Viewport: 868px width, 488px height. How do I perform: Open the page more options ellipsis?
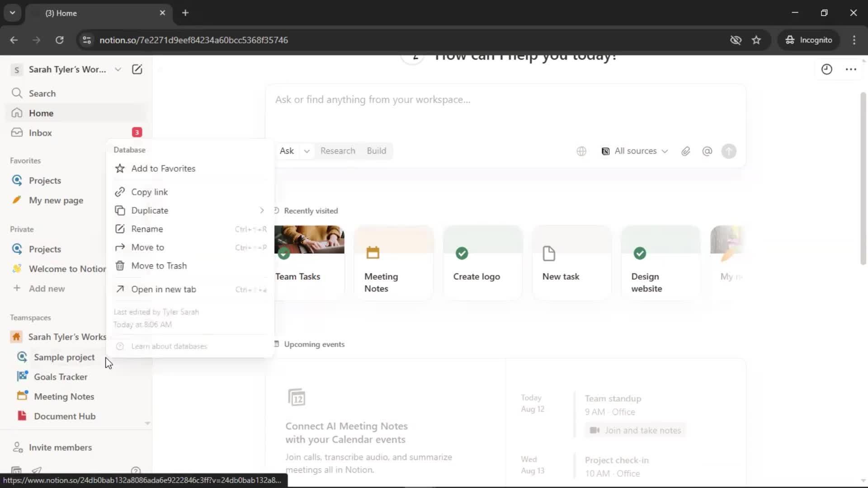tap(851, 69)
